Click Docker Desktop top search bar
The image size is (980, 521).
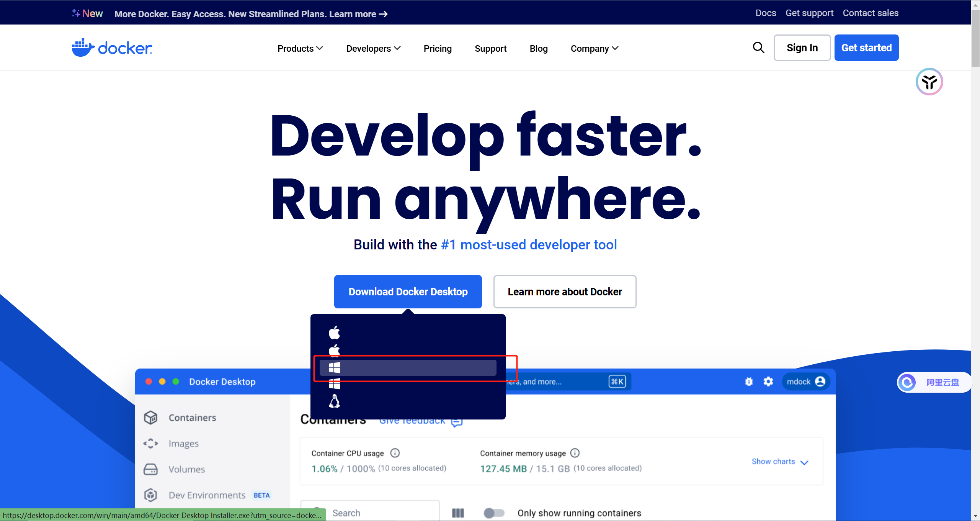568,382
